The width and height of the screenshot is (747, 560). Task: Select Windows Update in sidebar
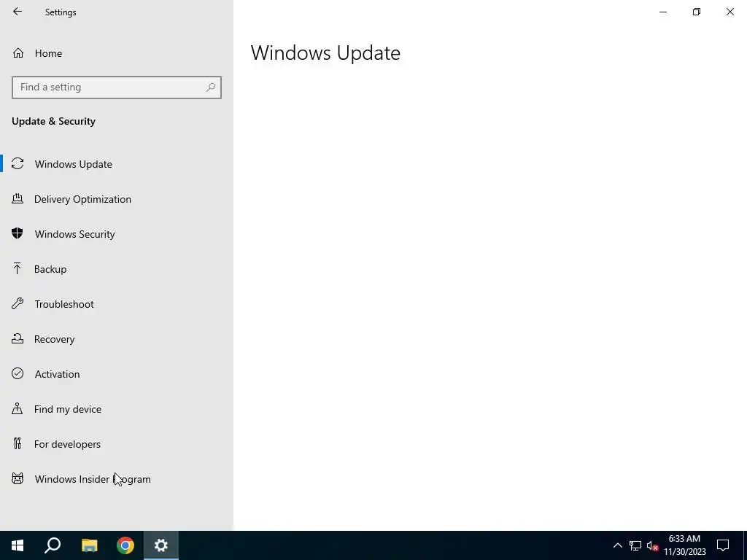pos(74,164)
